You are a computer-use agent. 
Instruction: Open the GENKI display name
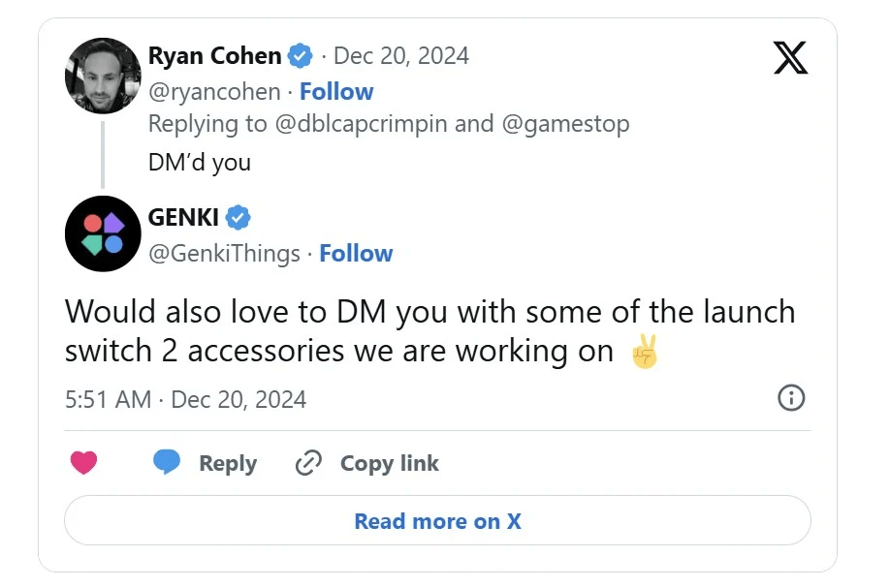click(x=183, y=217)
